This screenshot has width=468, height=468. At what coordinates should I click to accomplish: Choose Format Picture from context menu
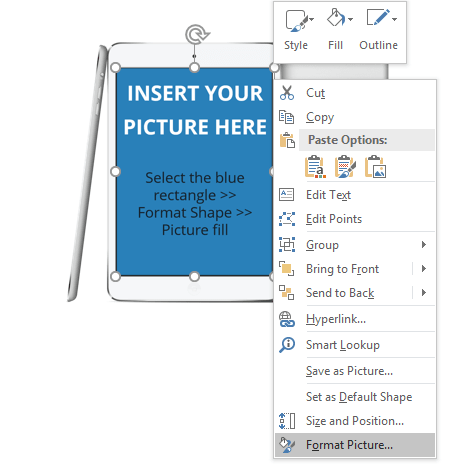355,445
